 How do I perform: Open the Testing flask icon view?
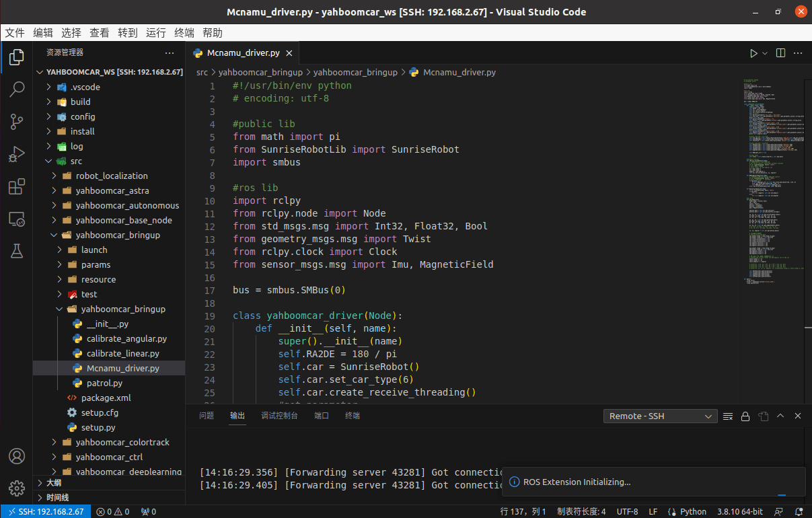click(x=17, y=251)
